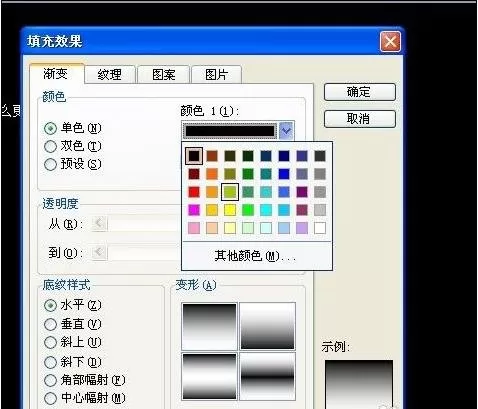Pick the peach tan swatch
Screen dimensions: 478x409
tap(212, 228)
